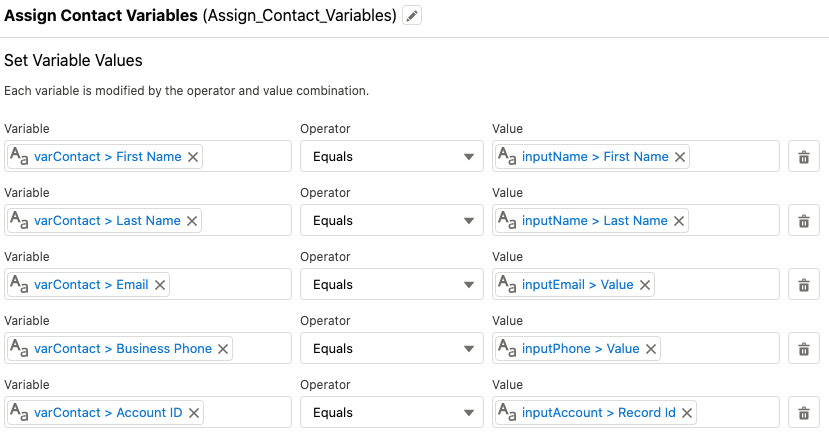The width and height of the screenshot is (829, 436).
Task: Open the operator dropdown for Account ID row
Action: [392, 412]
